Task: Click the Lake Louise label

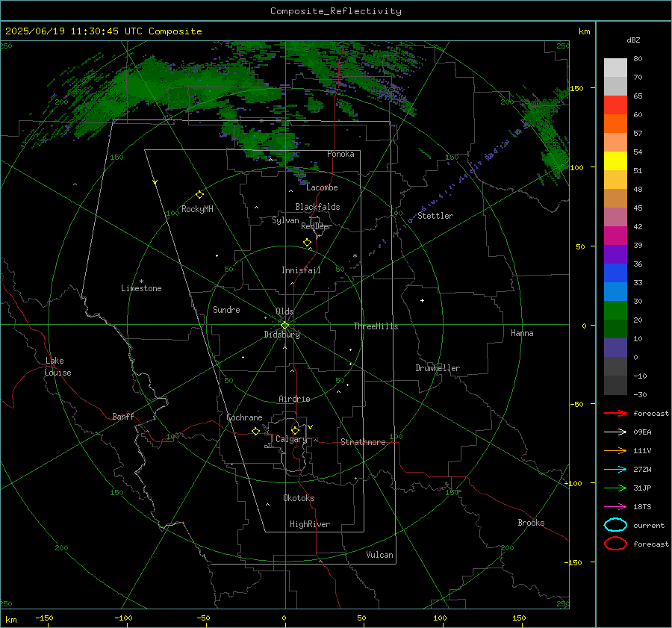Action: [57, 367]
